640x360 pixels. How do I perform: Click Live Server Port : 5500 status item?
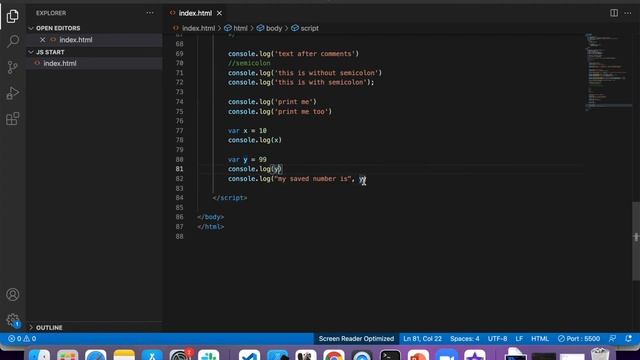(x=579, y=339)
